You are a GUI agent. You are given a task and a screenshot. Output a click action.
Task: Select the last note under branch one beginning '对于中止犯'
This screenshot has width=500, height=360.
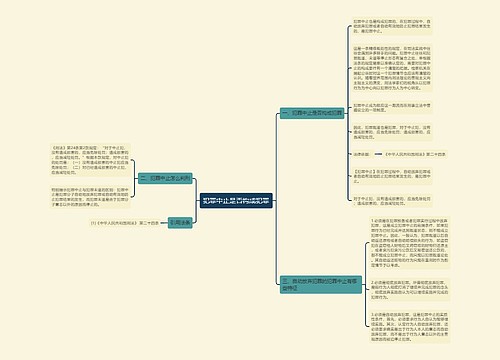click(x=392, y=201)
